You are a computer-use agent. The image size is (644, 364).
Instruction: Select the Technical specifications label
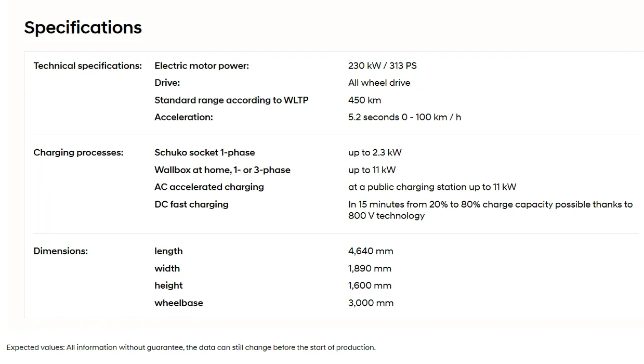pyautogui.click(x=88, y=66)
